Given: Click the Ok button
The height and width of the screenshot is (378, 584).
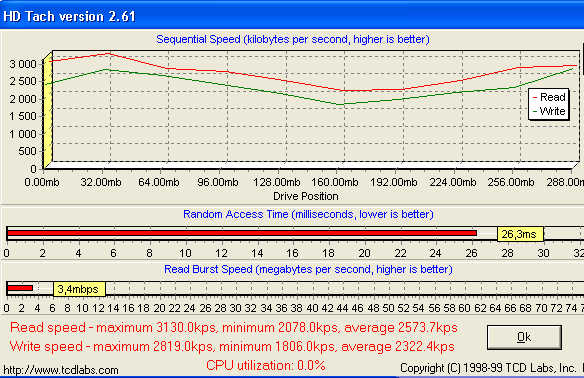Looking at the screenshot, I should (x=524, y=337).
